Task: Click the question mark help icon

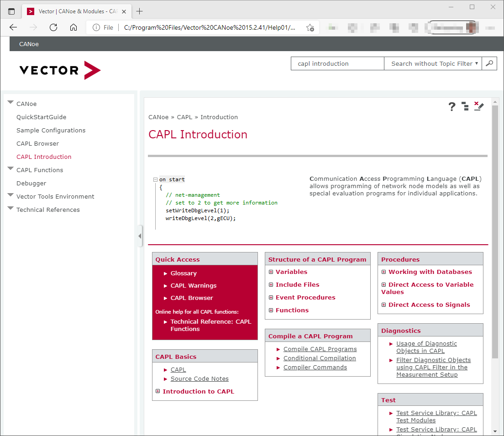Action: pyautogui.click(x=451, y=106)
